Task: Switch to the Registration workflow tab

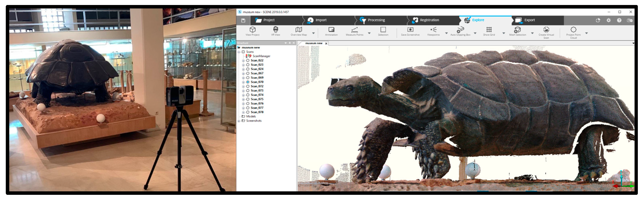Action: 429,20
